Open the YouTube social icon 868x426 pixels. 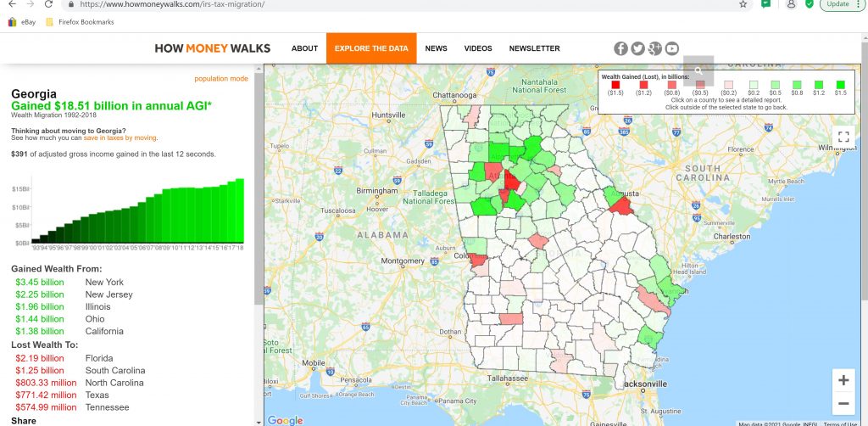click(671, 48)
